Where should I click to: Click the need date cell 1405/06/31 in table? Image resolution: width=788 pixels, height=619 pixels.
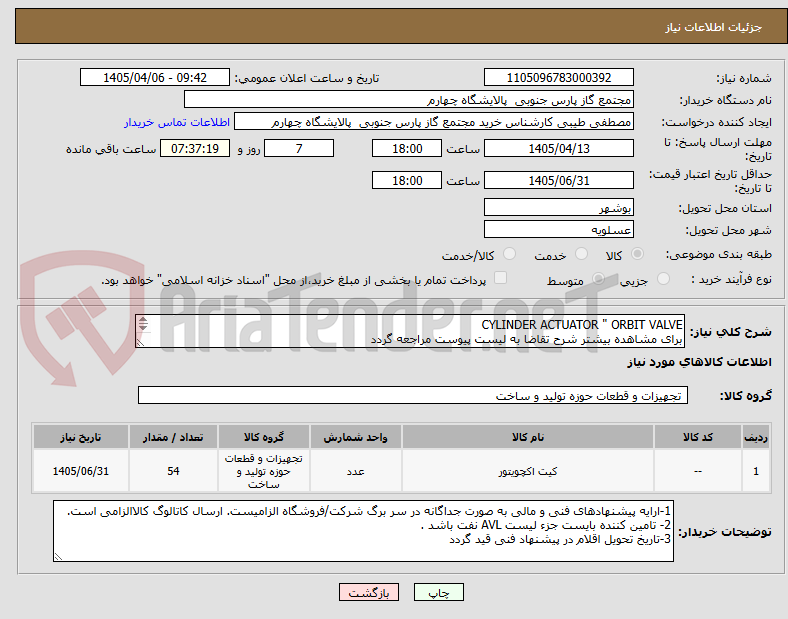click(x=81, y=471)
